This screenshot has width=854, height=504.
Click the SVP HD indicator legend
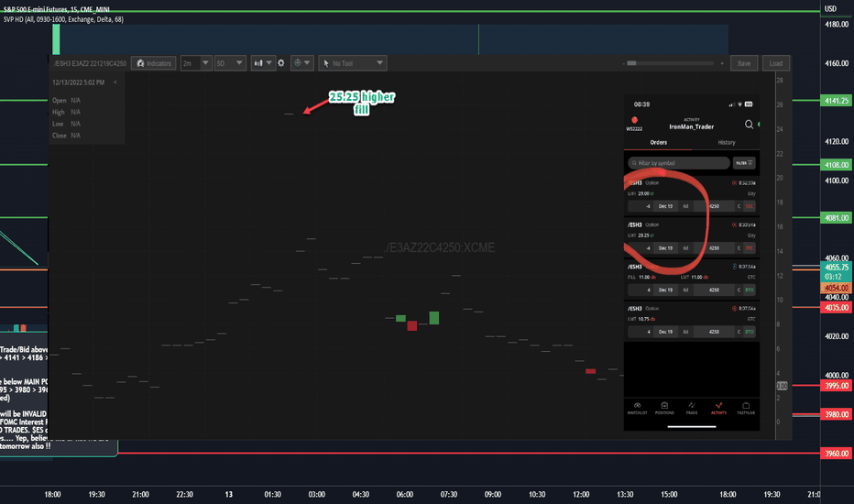[x=63, y=19]
